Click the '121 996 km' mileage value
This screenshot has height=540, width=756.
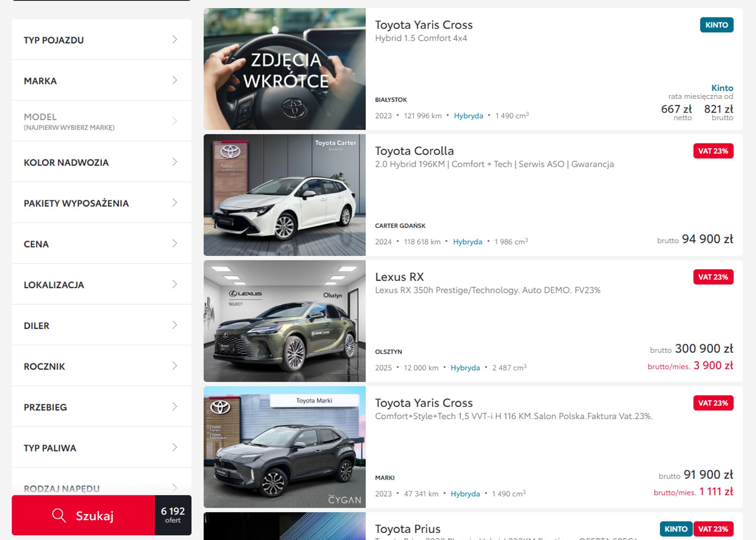(x=423, y=116)
